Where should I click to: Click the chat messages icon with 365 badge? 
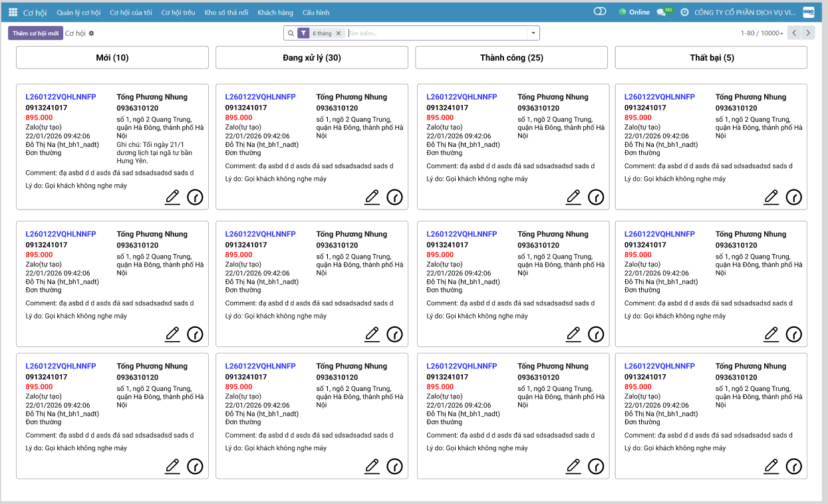(661, 12)
